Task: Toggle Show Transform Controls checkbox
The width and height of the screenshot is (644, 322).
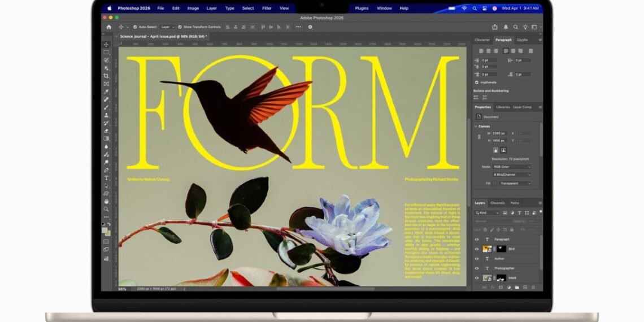Action: pos(180,27)
